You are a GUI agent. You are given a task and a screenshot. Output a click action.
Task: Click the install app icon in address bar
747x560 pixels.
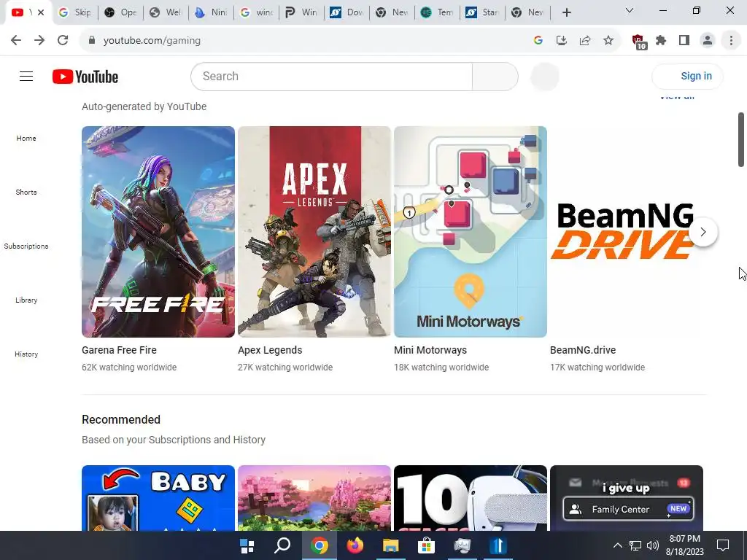pos(562,41)
